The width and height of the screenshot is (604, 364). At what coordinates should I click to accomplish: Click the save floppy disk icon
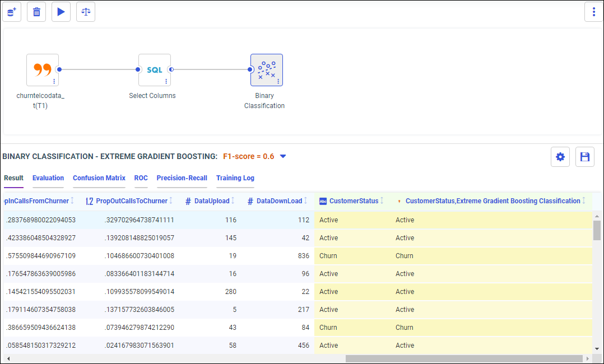click(x=585, y=157)
